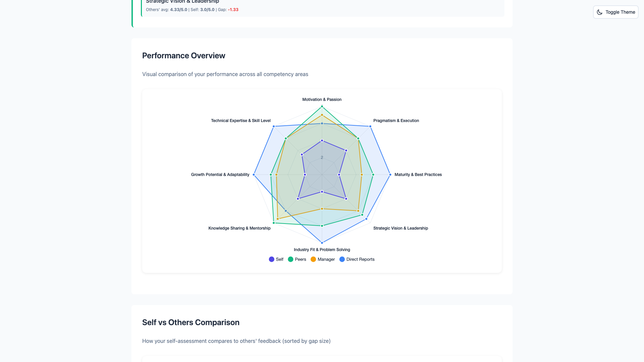Select the Peers data point on Motivation & Passion
644x362 pixels.
tap(322, 107)
